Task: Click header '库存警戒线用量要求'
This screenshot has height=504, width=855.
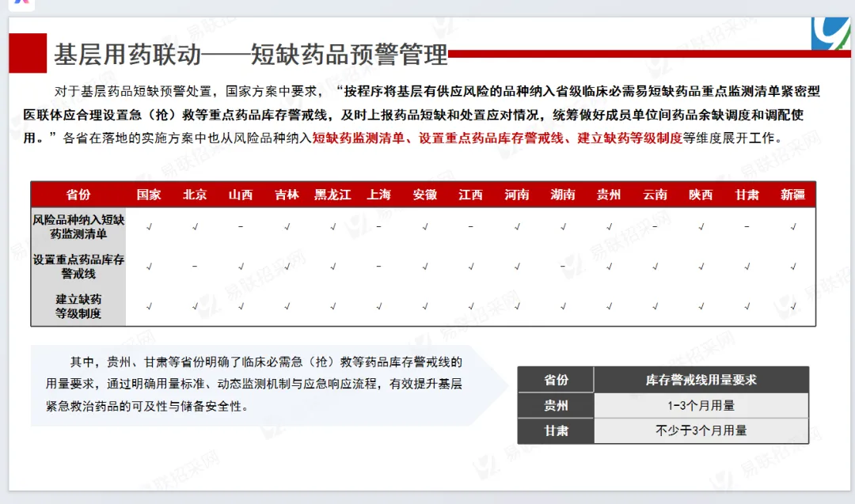Action: coord(701,380)
